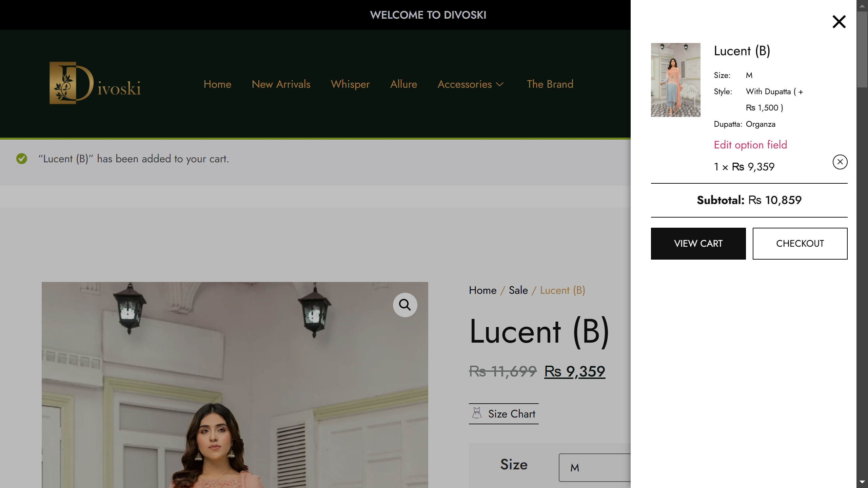Click the Sale breadcrumb link
This screenshot has height=488, width=868.
pos(518,290)
